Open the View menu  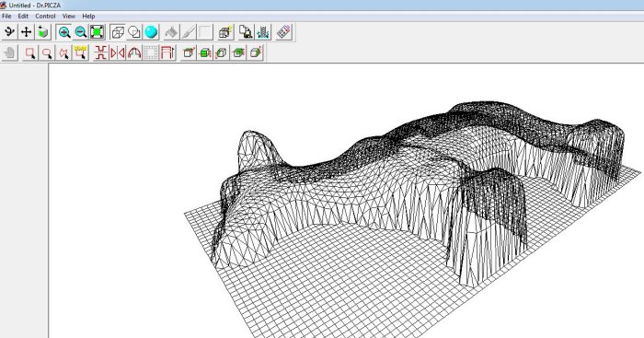[69, 16]
